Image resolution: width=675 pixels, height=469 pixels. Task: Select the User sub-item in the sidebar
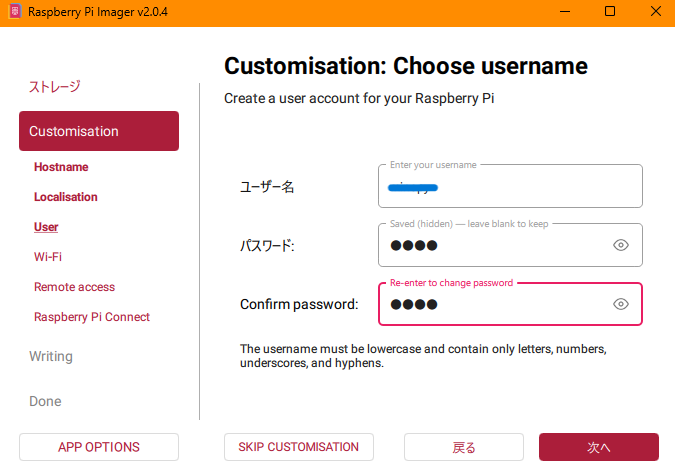coord(46,227)
